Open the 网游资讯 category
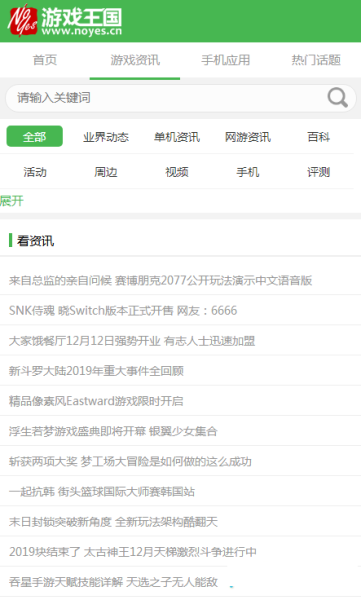This screenshot has height=600, width=361. (248, 137)
